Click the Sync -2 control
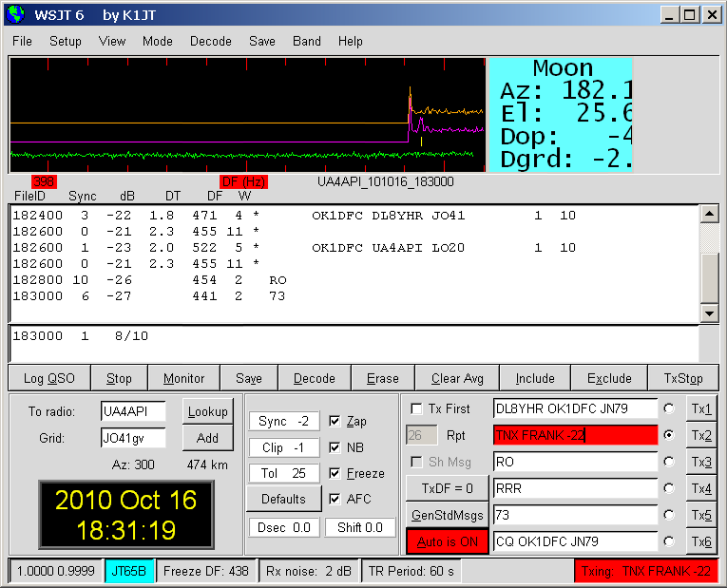Viewport: 727px width, 588px height. 283,421
